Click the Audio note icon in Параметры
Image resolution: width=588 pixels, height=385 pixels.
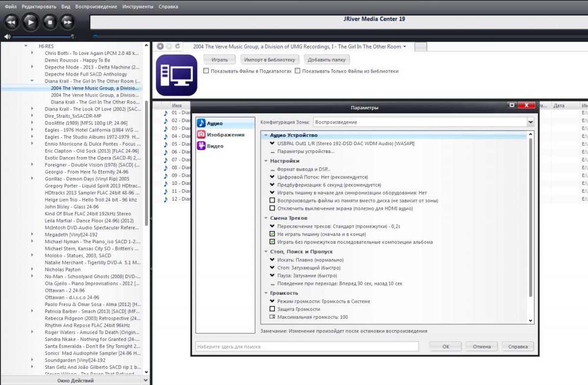201,123
